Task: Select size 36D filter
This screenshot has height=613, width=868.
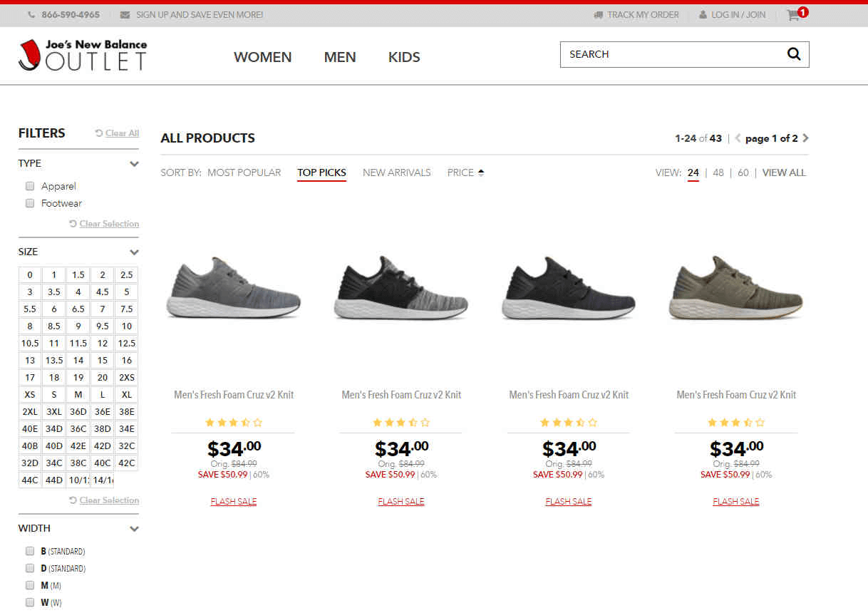Action: tap(78, 411)
